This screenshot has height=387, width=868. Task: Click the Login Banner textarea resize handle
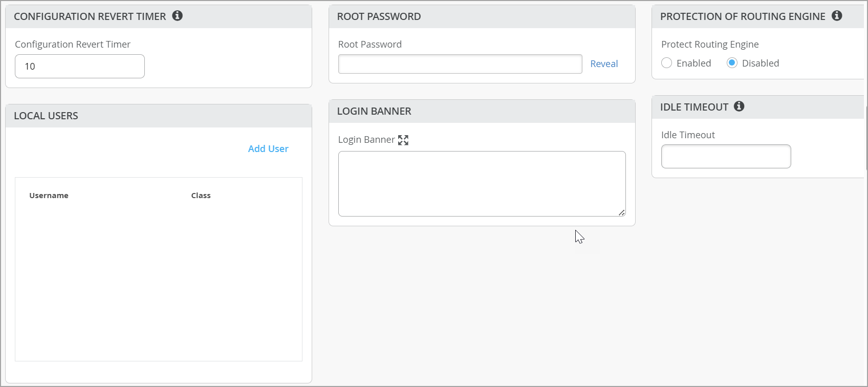[x=621, y=212]
